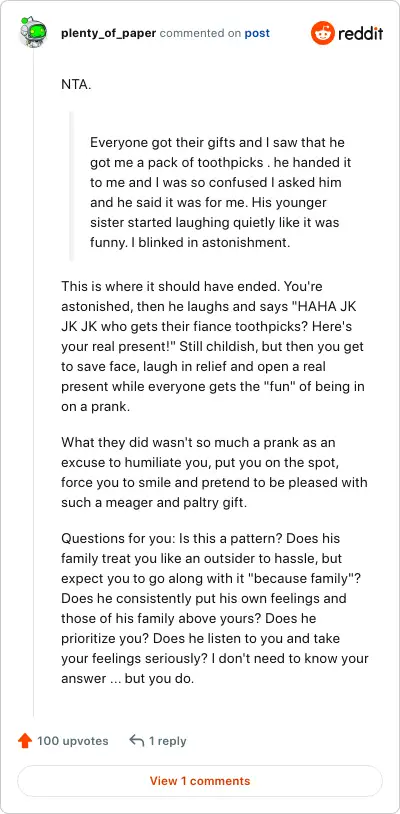Click the "What they did wasn't" paragraph
Viewport: 400px width, 814px height.
(214, 473)
